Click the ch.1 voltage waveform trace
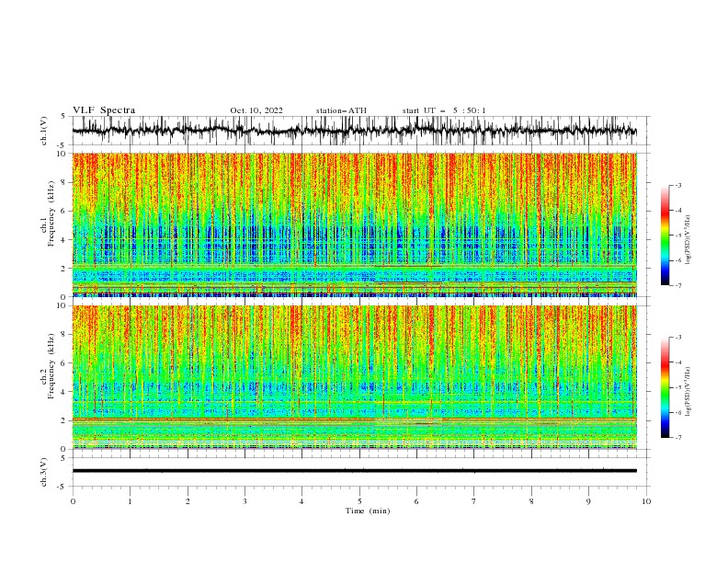Viewport: 728px width, 563px height. [x=354, y=131]
